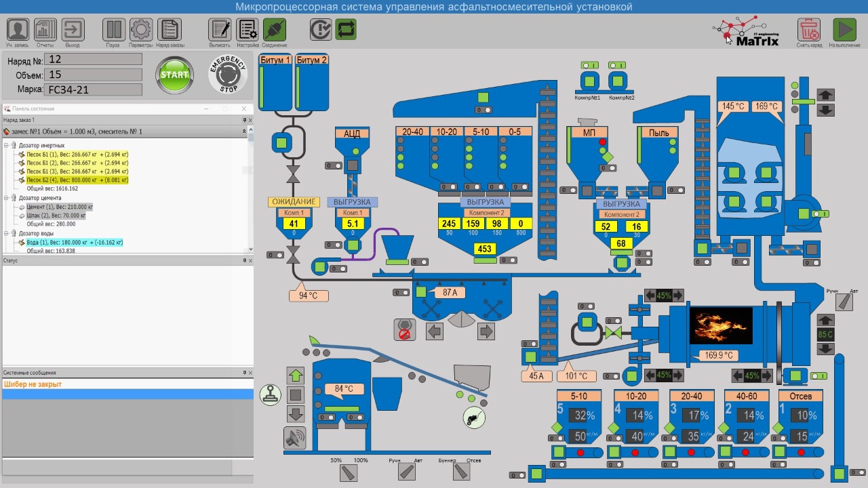The height and width of the screenshot is (488, 868).
Task: Click the Снять наряд trash icon
Action: [809, 30]
